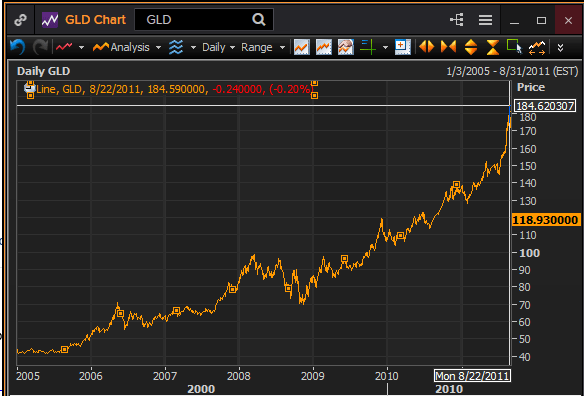Click the 100 price axis label
This screenshot has width=584, height=396.
[x=529, y=253]
